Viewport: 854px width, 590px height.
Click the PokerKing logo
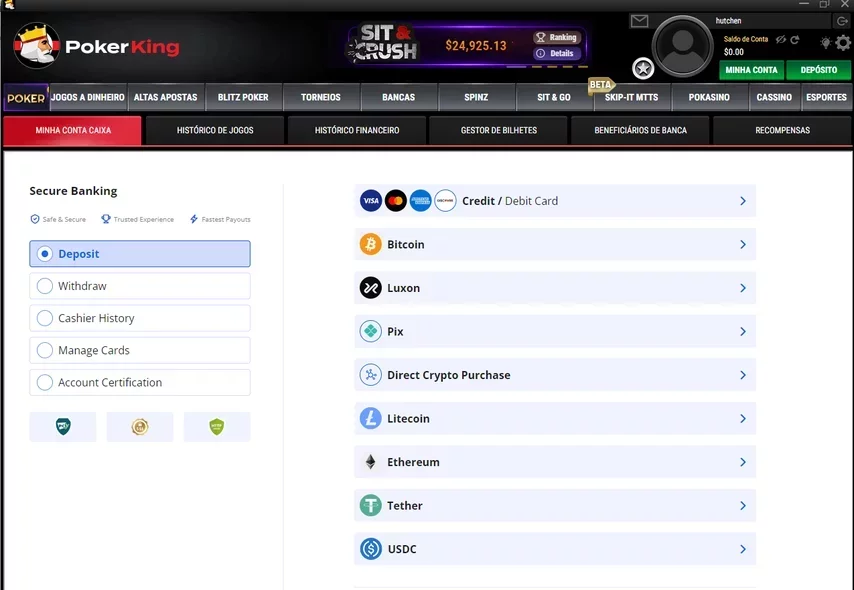[x=96, y=46]
